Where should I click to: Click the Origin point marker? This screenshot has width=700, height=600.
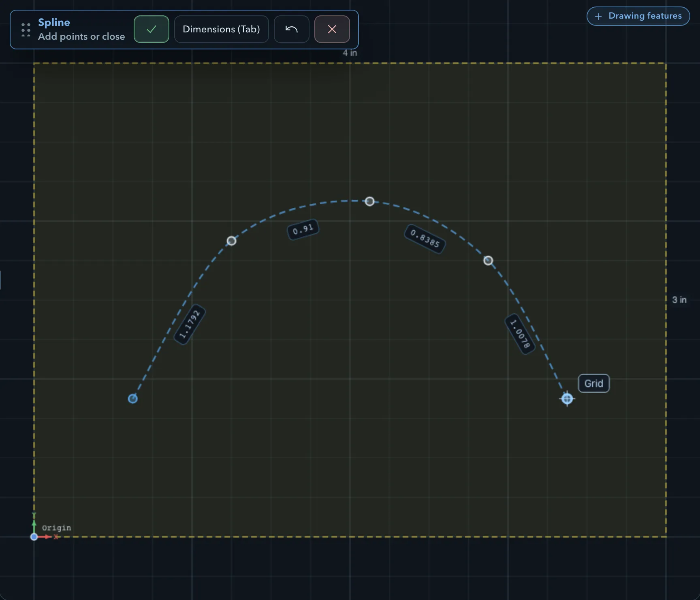pyautogui.click(x=34, y=537)
